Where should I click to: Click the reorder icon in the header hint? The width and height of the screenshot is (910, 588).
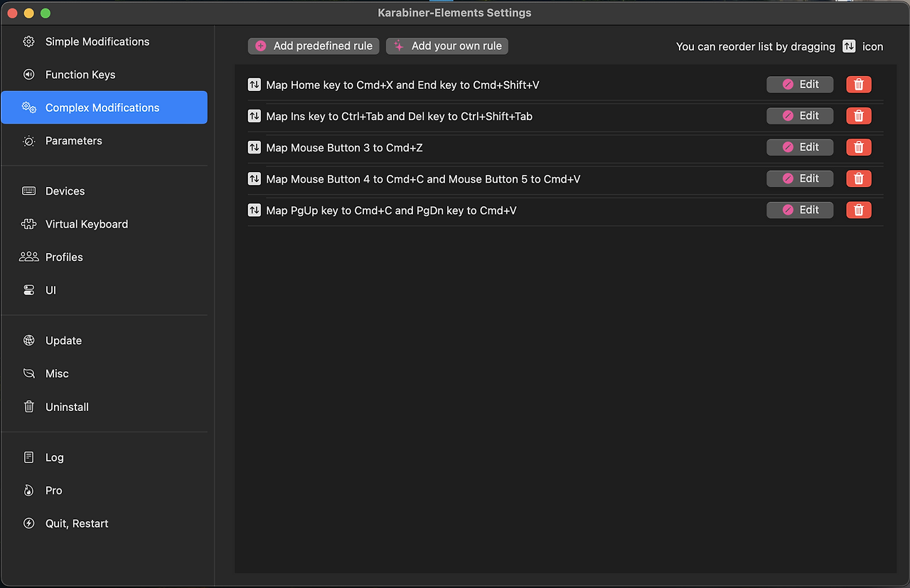coord(849,46)
